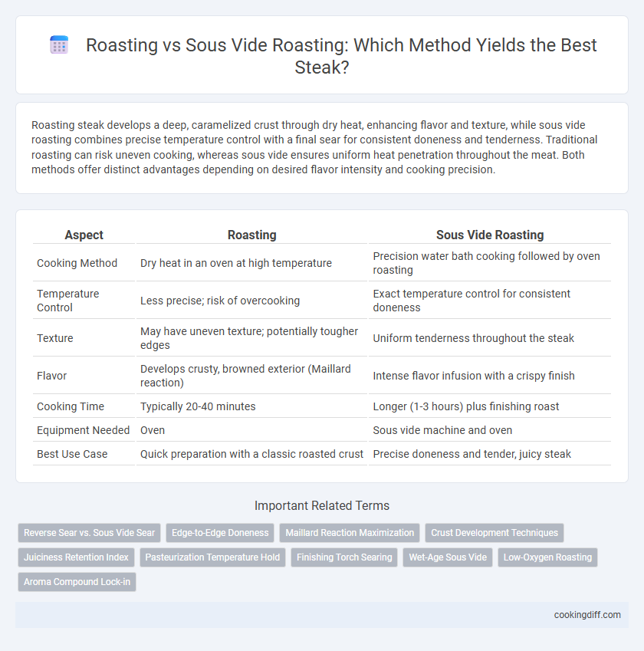This screenshot has height=651, width=644.
Task: Click the calendar grid icon beside the title
Action: (59, 44)
